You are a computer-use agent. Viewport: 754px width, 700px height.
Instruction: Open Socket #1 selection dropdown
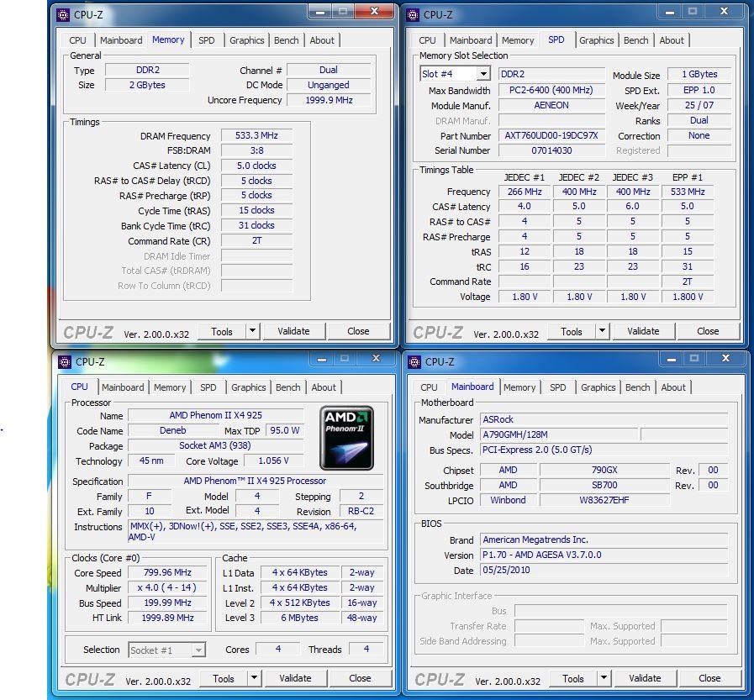click(x=198, y=650)
